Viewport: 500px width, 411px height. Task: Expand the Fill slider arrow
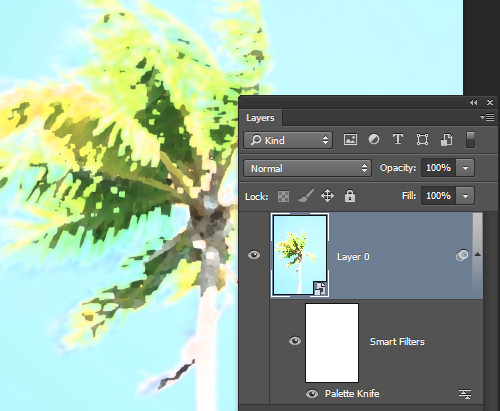click(x=465, y=196)
